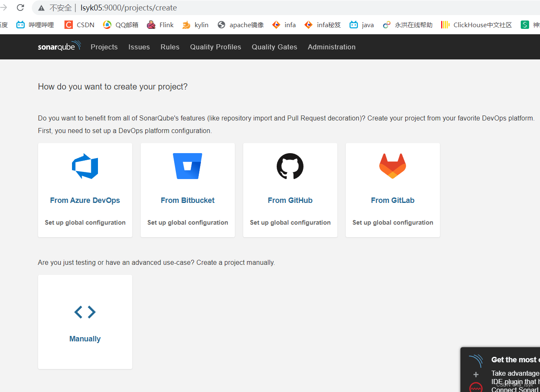Open the Projects menu
540x392 pixels.
coord(104,47)
